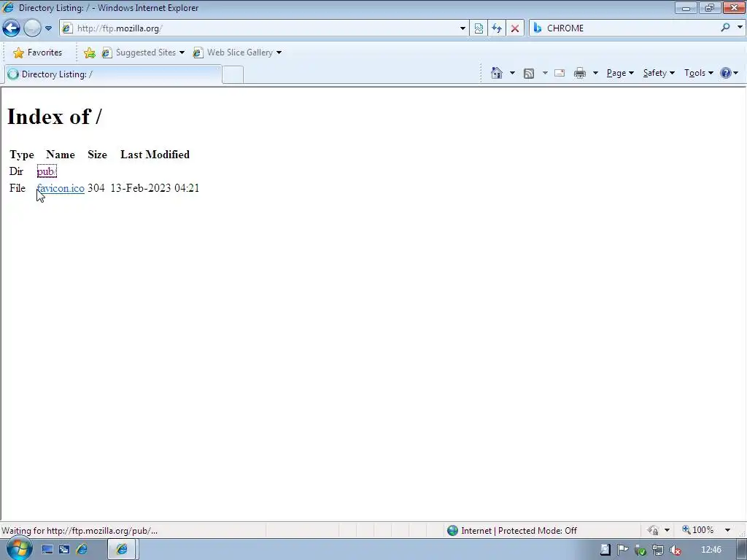This screenshot has height=560, width=747.
Task: Open the Favorites center
Action: [x=38, y=52]
